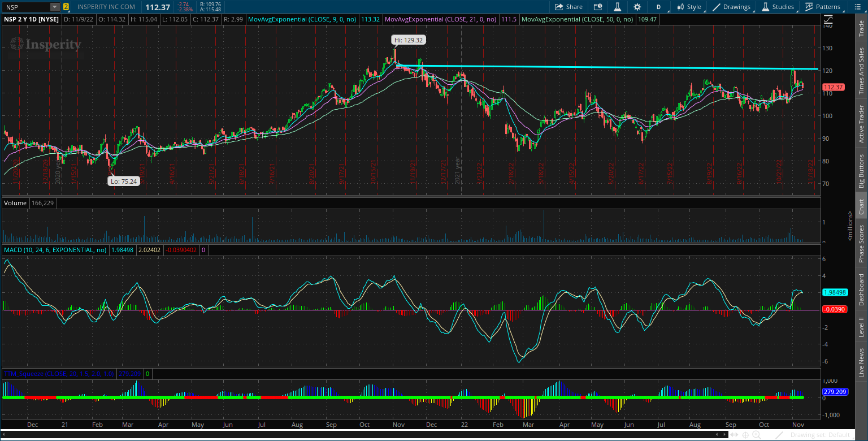Open chart settings gear icon
This screenshot has height=441, width=868.
(637, 7)
